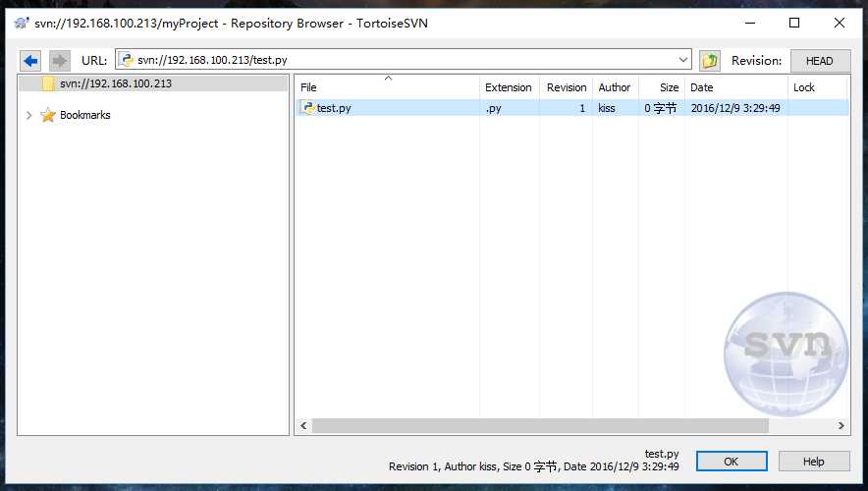
Task: Sort by the Extension column header
Action: point(509,87)
